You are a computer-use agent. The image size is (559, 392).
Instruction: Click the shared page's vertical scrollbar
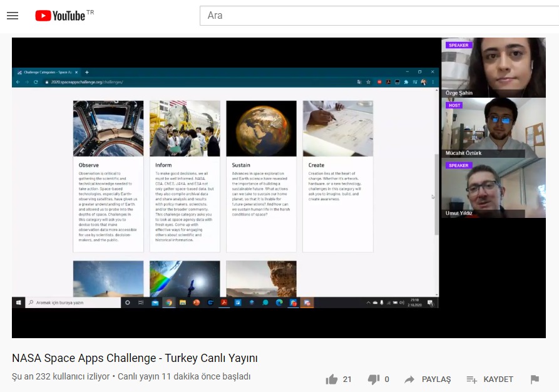point(436,194)
